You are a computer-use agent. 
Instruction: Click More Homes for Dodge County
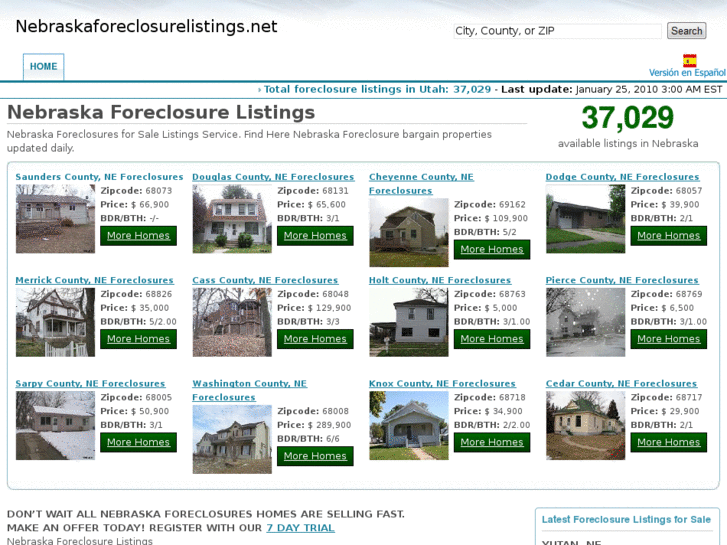tap(669, 236)
